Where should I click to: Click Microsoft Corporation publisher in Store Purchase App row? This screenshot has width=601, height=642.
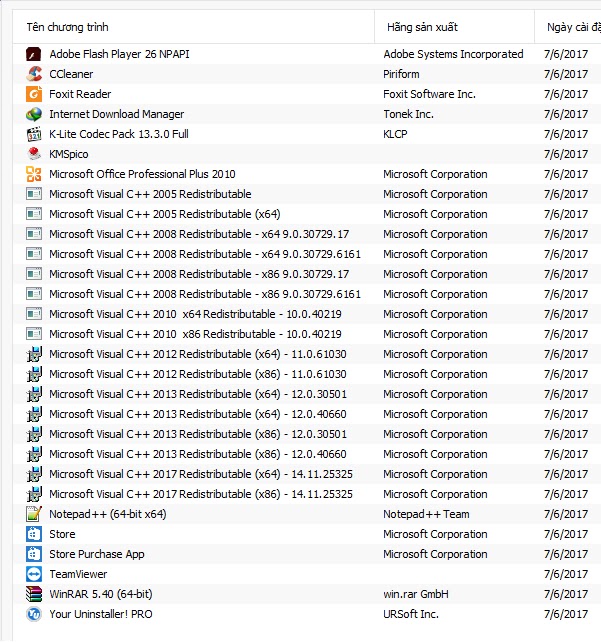pos(435,554)
